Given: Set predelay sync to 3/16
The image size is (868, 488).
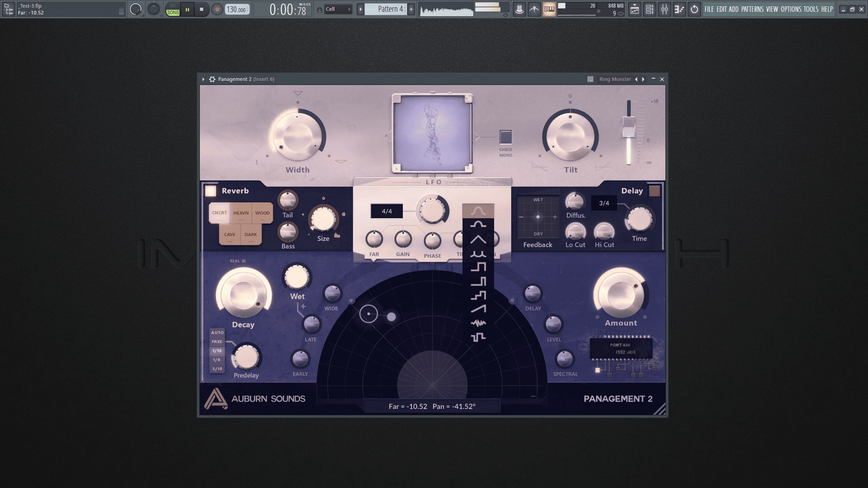Looking at the screenshot, I should pos(217,369).
